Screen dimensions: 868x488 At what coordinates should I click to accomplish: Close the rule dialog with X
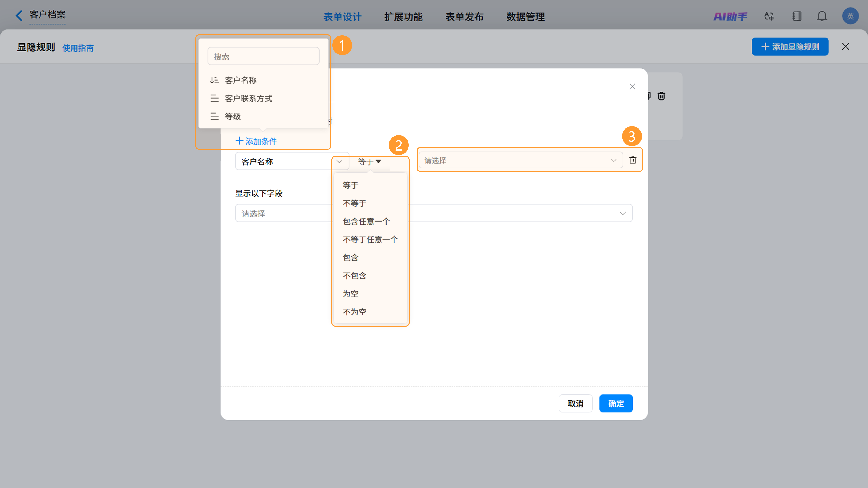coord(632,86)
